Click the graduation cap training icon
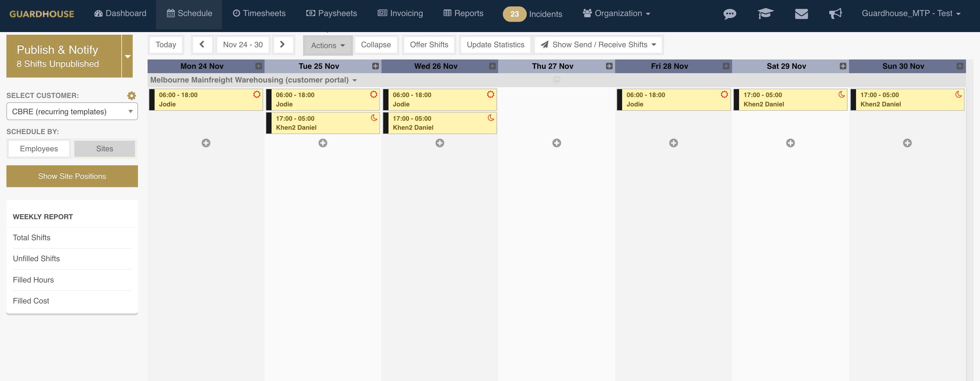Image resolution: width=980 pixels, height=381 pixels. (765, 14)
